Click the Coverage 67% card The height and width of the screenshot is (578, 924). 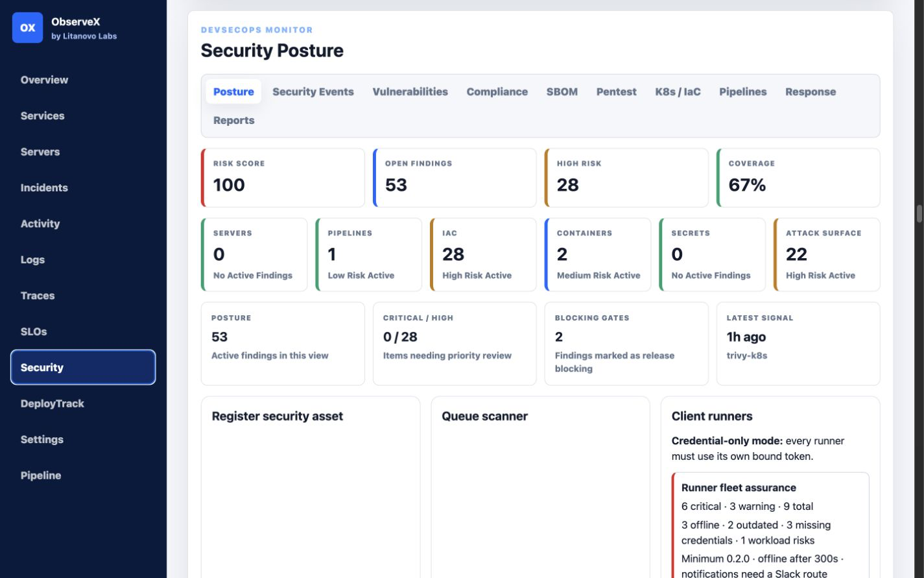[798, 178]
